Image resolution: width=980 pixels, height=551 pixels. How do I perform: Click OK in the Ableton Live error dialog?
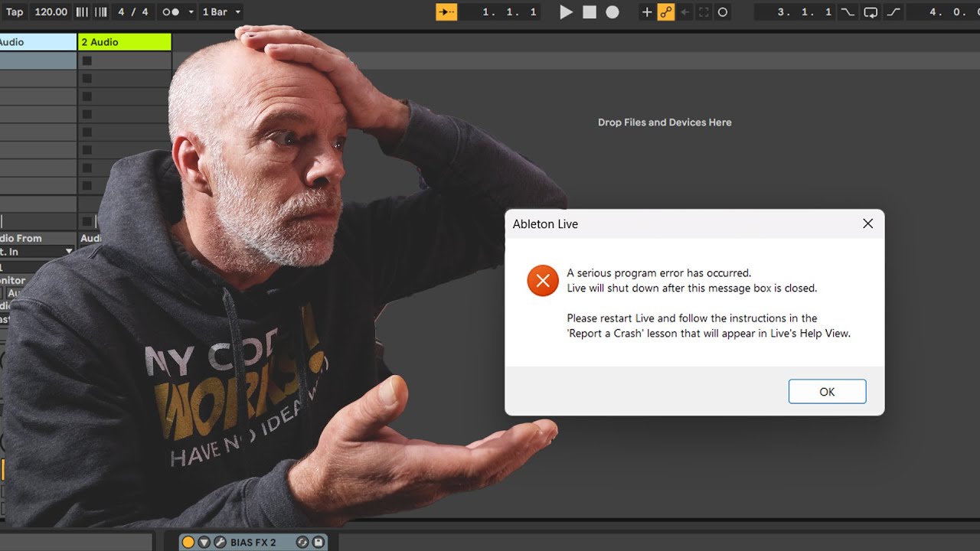pyautogui.click(x=827, y=392)
